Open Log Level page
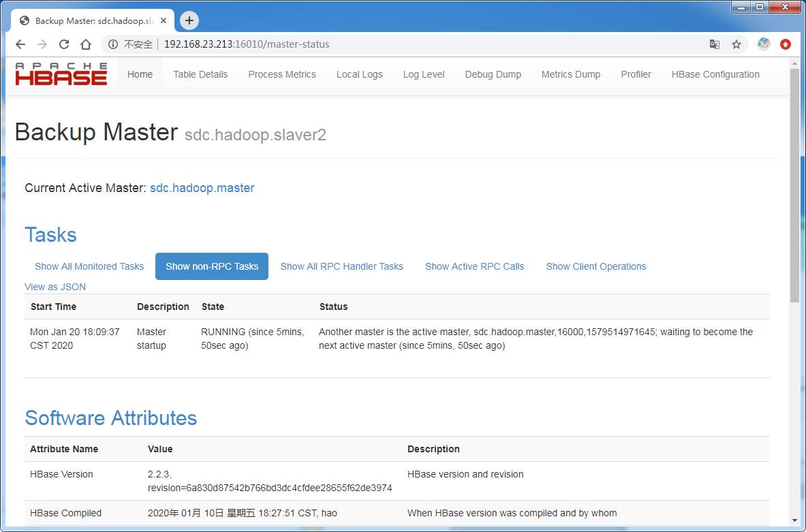This screenshot has height=532, width=806. tap(424, 74)
